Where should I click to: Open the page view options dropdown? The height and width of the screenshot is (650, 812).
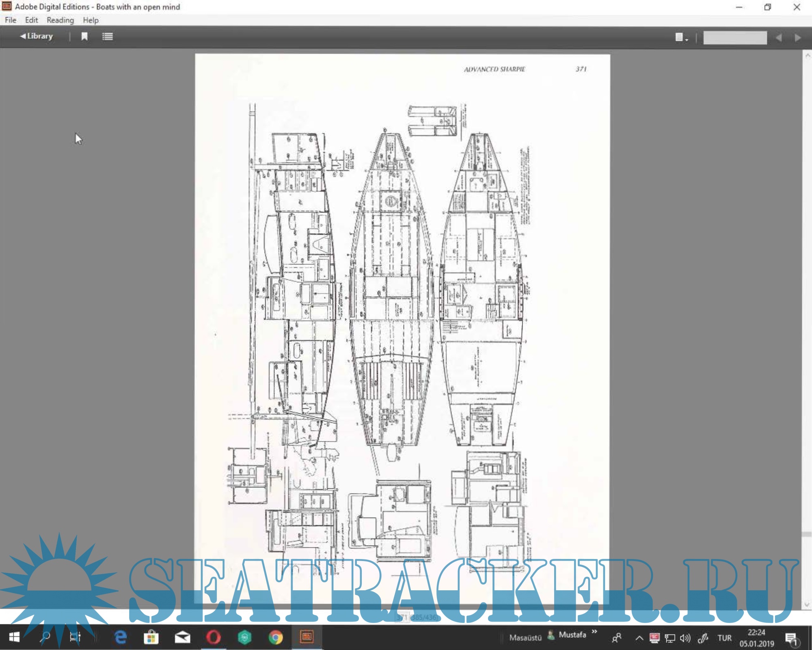[681, 37]
